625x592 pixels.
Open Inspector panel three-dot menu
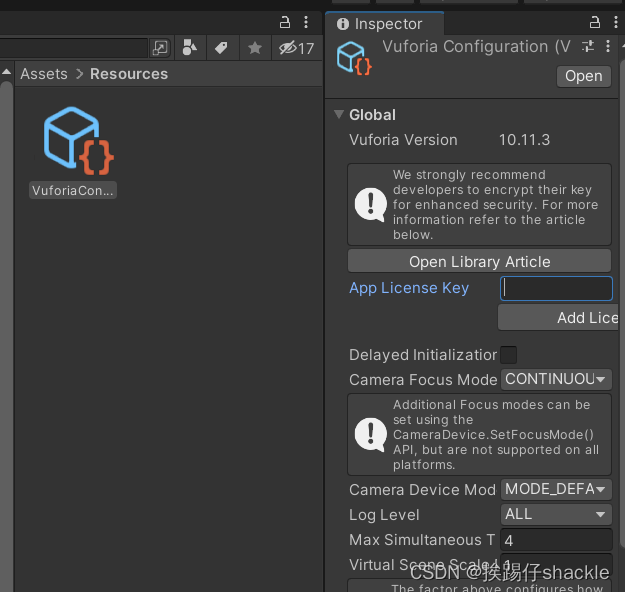616,22
